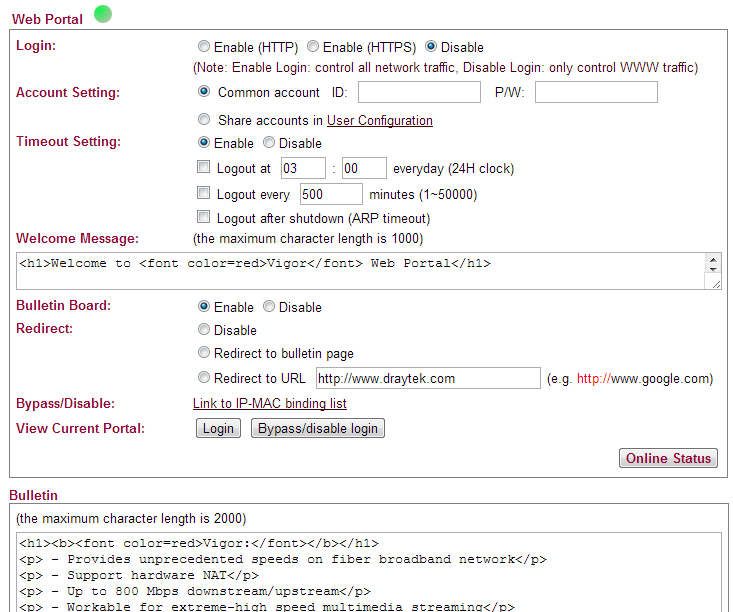Select Enable (HTTP) login option
Viewport: 733px width, 612px height.
(203, 46)
